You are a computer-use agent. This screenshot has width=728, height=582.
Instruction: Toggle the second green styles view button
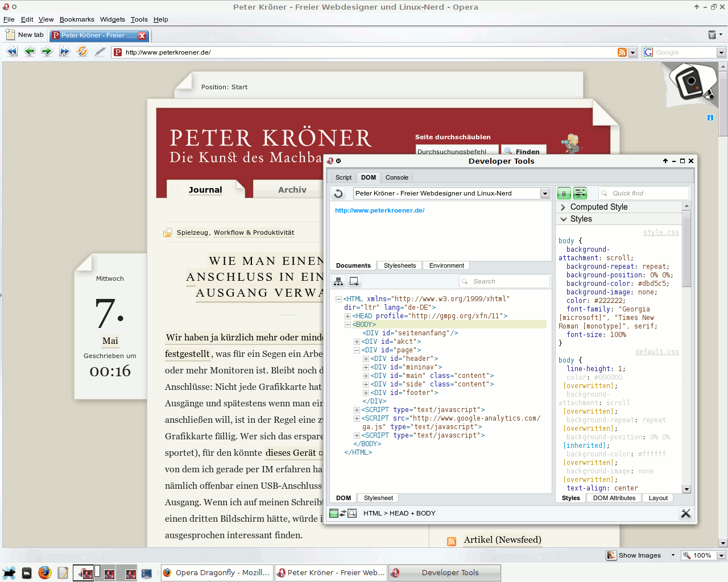[x=580, y=194]
